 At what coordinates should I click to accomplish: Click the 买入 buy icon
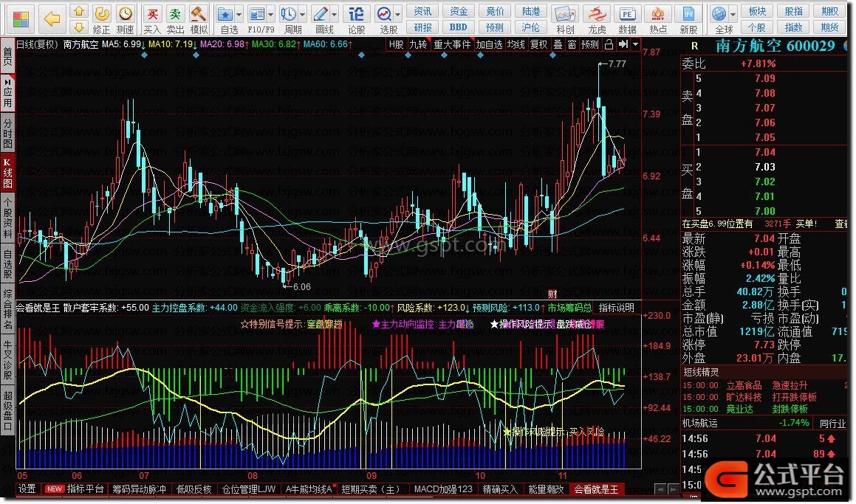pyautogui.click(x=152, y=20)
